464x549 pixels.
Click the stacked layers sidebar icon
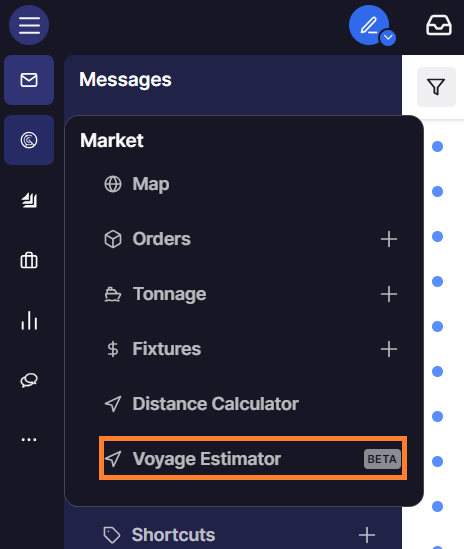point(29,200)
